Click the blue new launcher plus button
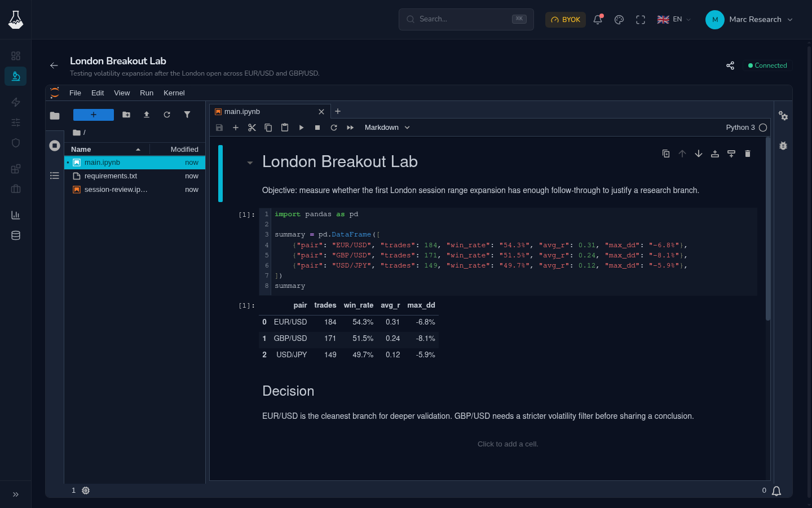 tap(94, 115)
